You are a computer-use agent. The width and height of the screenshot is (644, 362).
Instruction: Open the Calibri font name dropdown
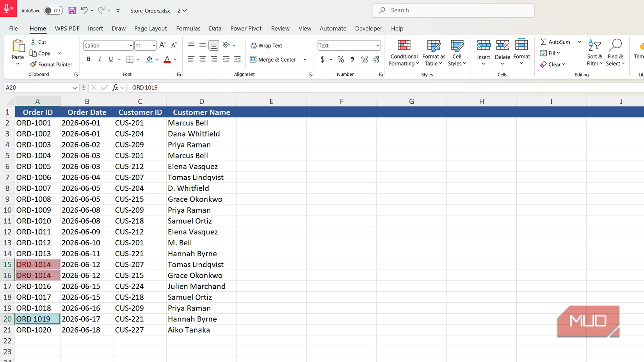[130, 46]
